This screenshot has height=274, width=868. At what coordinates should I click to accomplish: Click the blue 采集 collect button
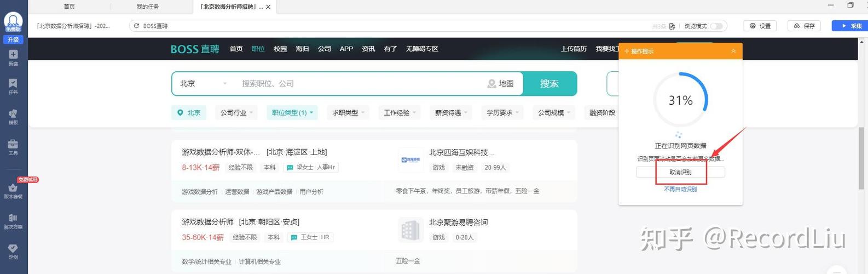pyautogui.click(x=850, y=26)
